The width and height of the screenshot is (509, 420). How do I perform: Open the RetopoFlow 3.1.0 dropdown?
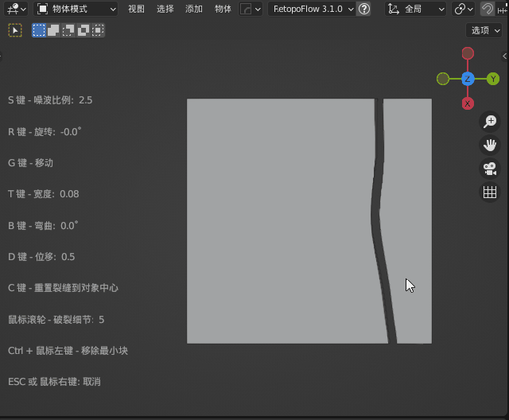(x=312, y=9)
